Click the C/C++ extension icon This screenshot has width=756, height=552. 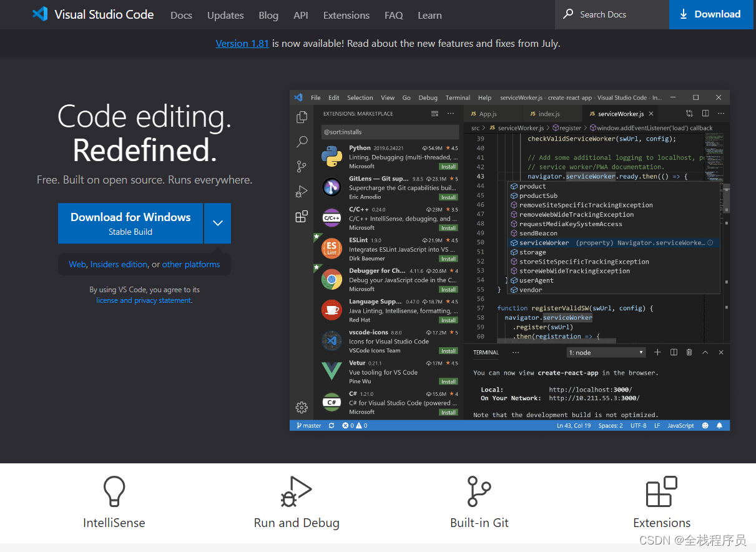click(331, 218)
